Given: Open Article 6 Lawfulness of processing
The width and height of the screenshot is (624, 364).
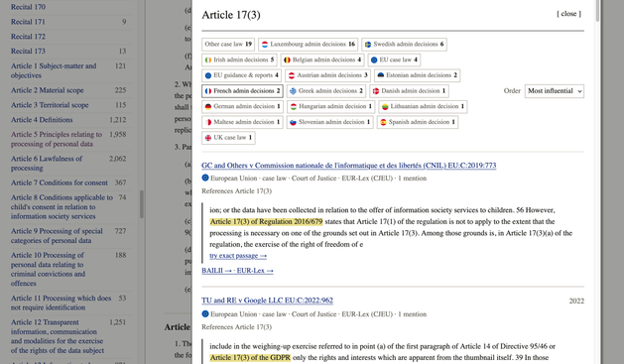Looking at the screenshot, I should 47,163.
